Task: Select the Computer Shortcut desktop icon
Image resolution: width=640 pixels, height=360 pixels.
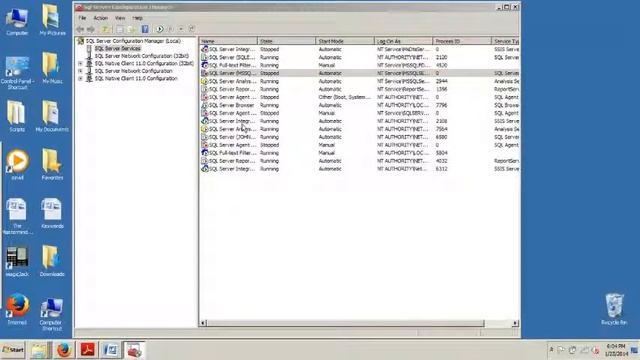Action: pos(51,313)
